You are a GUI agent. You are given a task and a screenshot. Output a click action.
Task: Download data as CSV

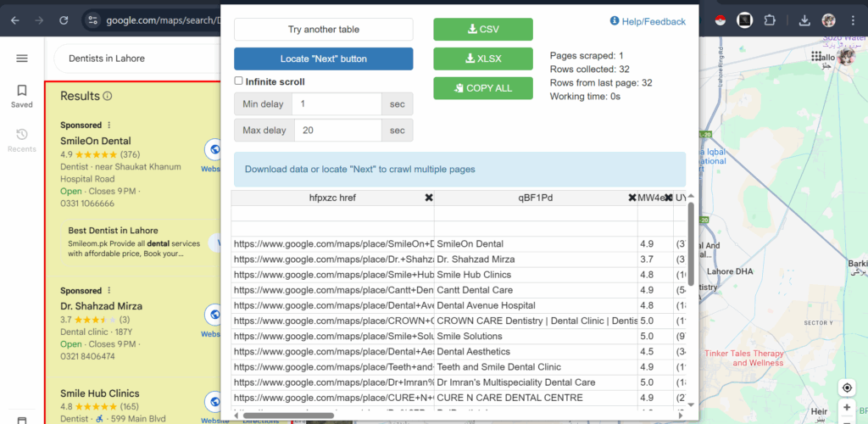pos(482,30)
